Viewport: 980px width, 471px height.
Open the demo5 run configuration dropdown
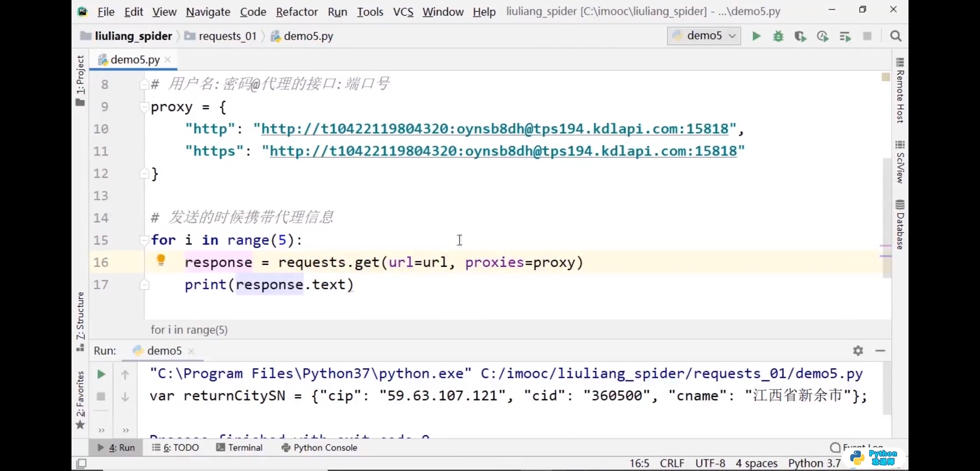tap(704, 36)
